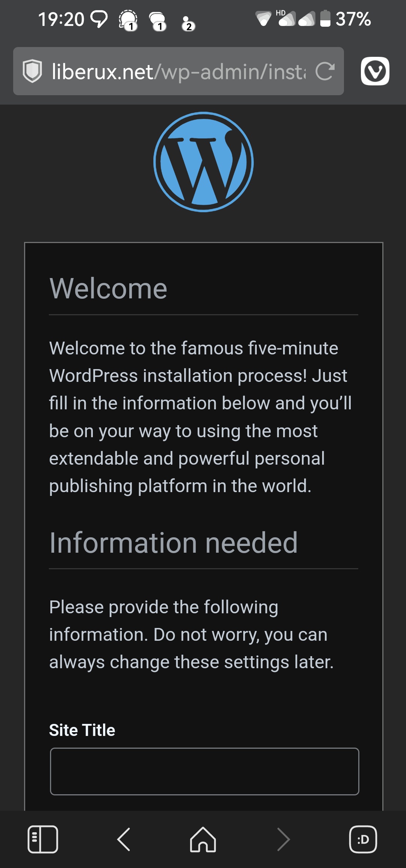Tap the shield tracker-blocker icon in address bar
Viewport: 406px width, 868px height.
click(32, 71)
